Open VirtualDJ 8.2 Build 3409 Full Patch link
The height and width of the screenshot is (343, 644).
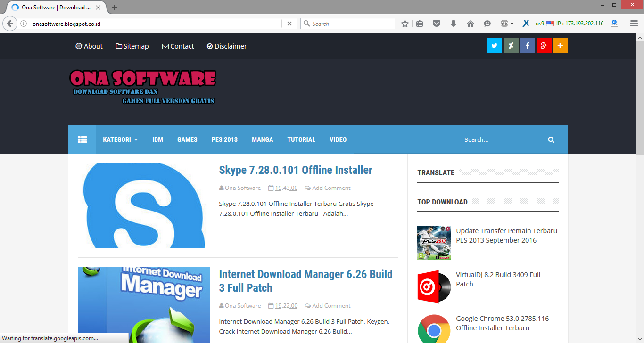pyautogui.click(x=498, y=279)
